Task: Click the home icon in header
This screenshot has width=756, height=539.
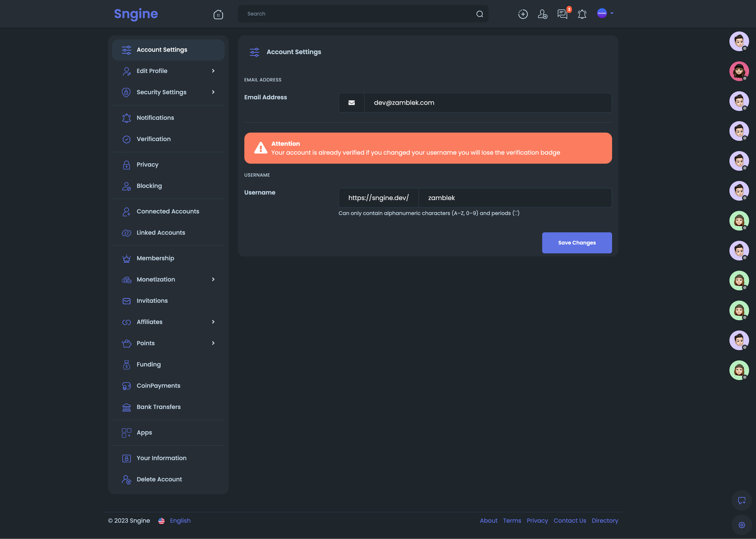Action: point(218,14)
